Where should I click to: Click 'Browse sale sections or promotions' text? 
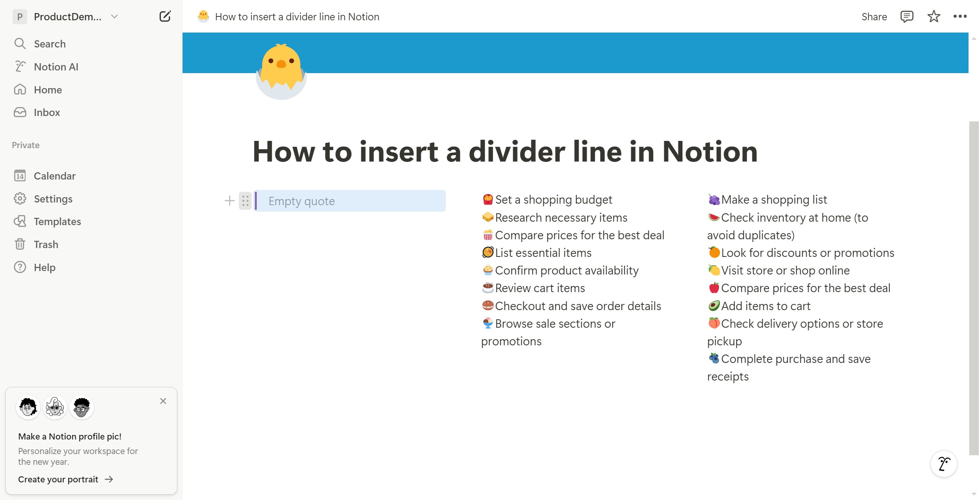click(x=548, y=332)
